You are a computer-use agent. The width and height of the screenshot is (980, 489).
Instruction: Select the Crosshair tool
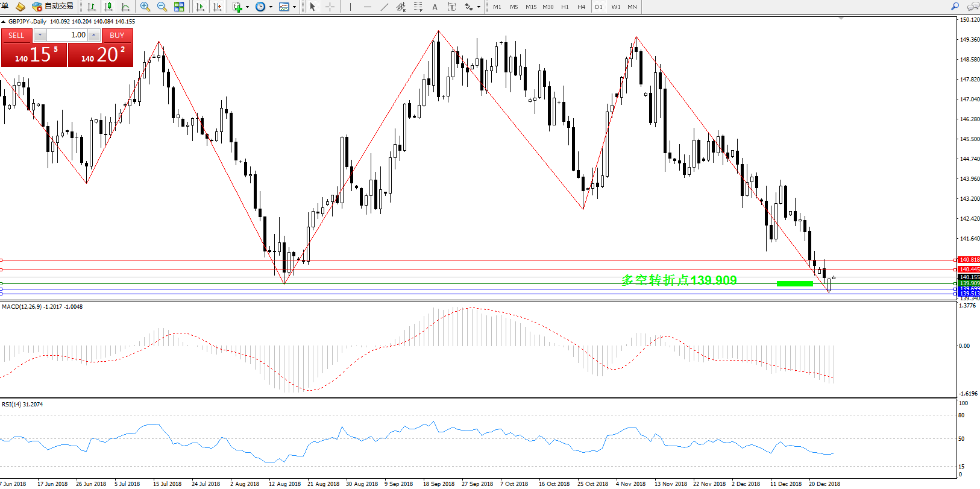(330, 7)
